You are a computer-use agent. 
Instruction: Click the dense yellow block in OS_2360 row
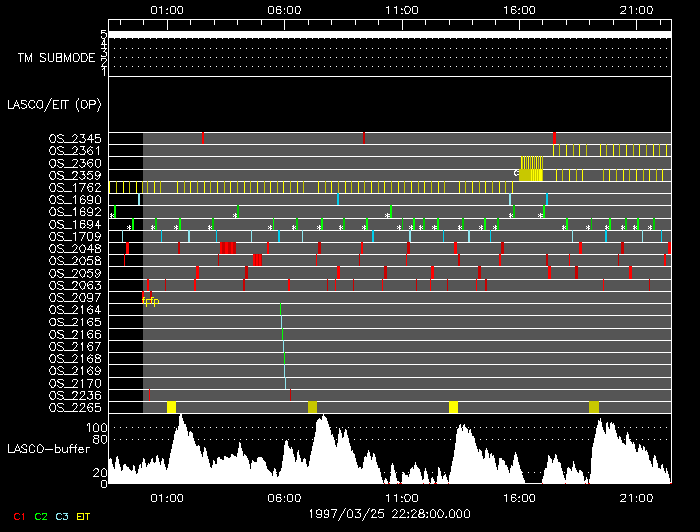(532, 162)
